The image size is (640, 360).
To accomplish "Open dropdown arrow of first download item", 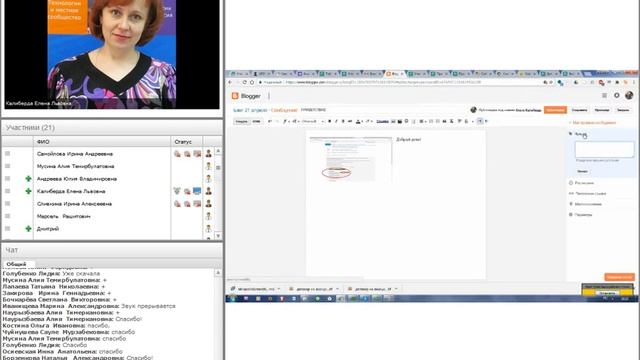I will tap(279, 289).
